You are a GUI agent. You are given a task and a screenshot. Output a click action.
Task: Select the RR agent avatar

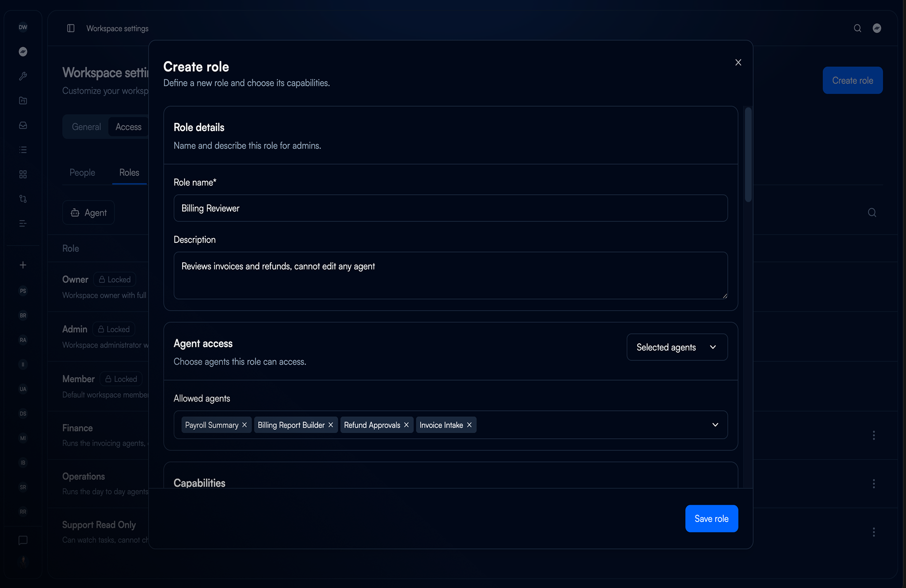click(23, 512)
